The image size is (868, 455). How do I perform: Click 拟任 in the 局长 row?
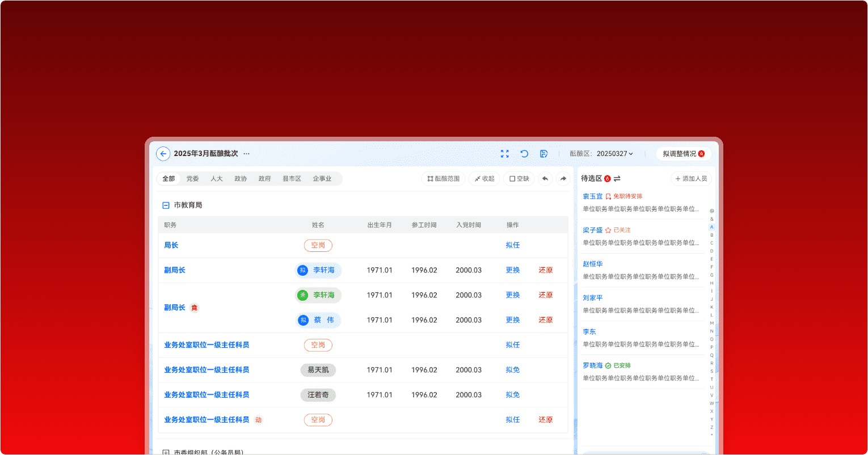(x=512, y=246)
